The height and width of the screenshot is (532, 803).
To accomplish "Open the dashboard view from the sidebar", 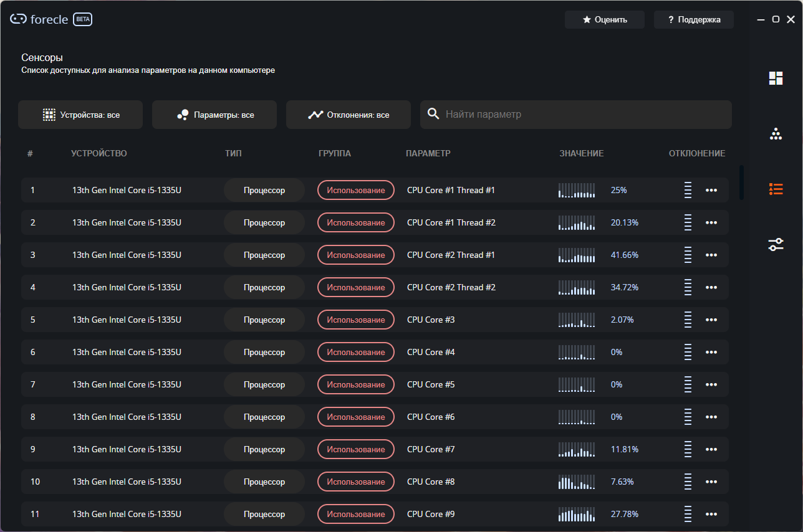I will coord(776,78).
